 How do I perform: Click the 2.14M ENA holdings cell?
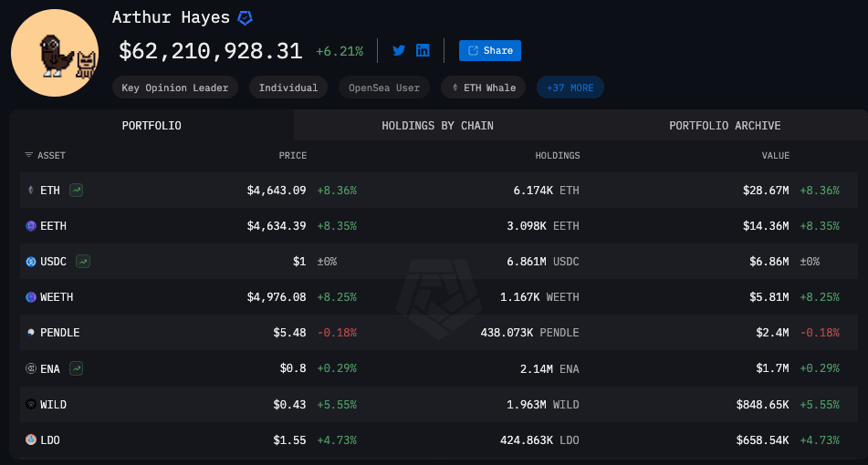[x=549, y=368]
